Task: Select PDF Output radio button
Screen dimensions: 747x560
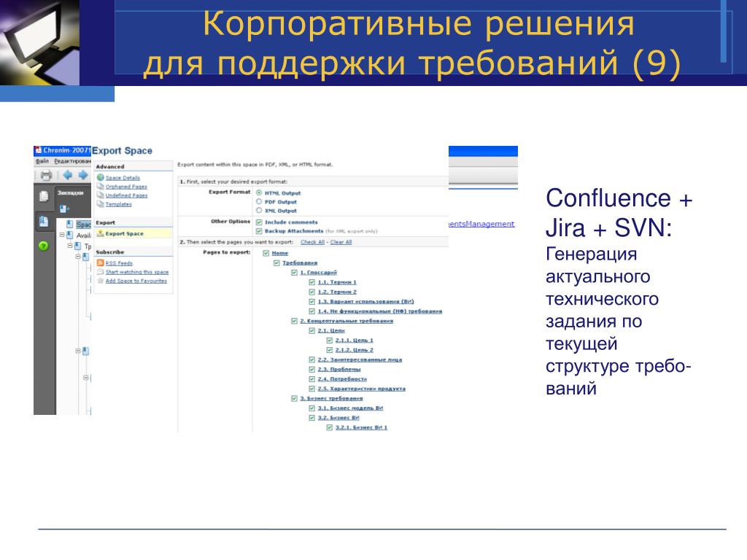Action: coord(259,201)
